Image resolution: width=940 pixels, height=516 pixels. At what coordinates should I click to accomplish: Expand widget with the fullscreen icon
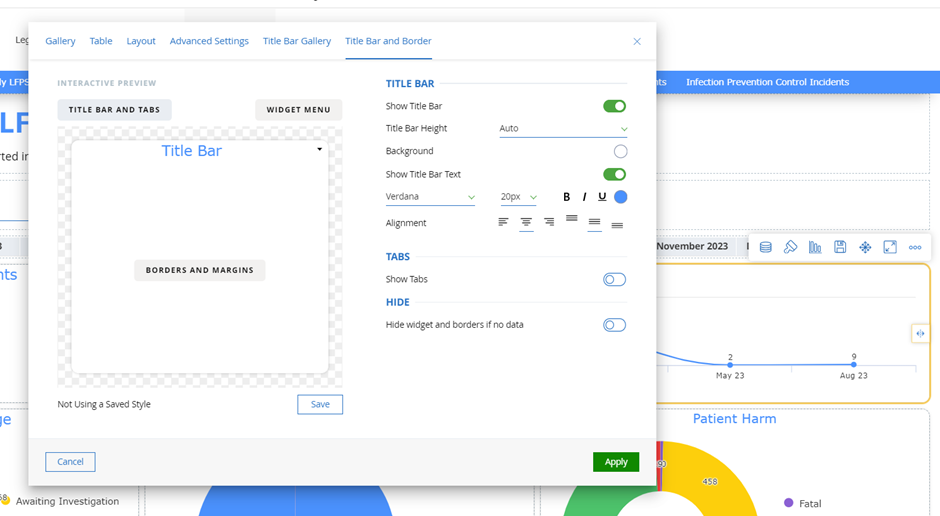[x=890, y=247]
